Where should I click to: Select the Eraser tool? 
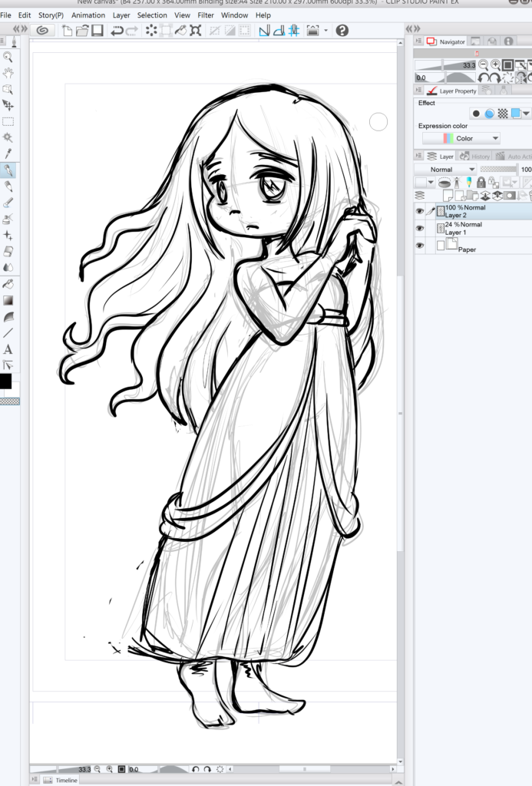tap(8, 251)
